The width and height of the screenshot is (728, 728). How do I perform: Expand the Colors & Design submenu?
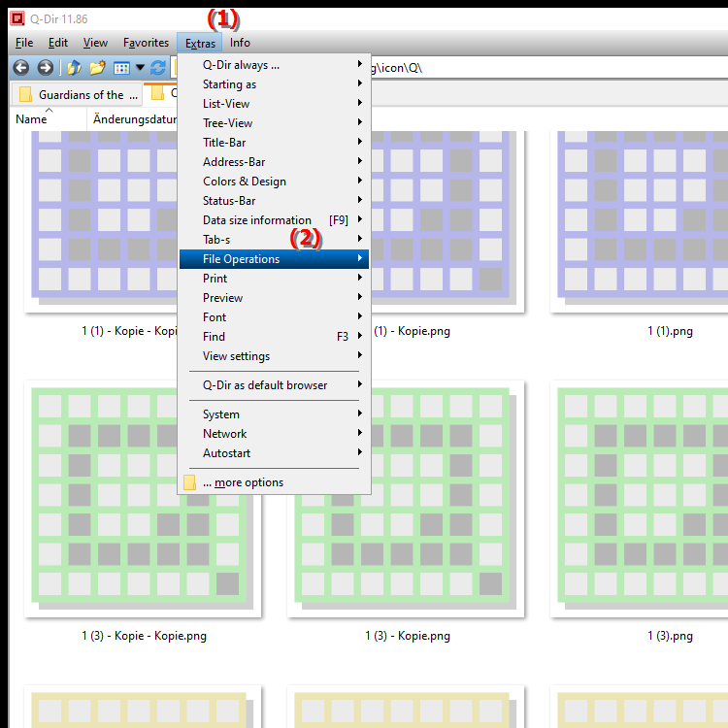tap(274, 182)
